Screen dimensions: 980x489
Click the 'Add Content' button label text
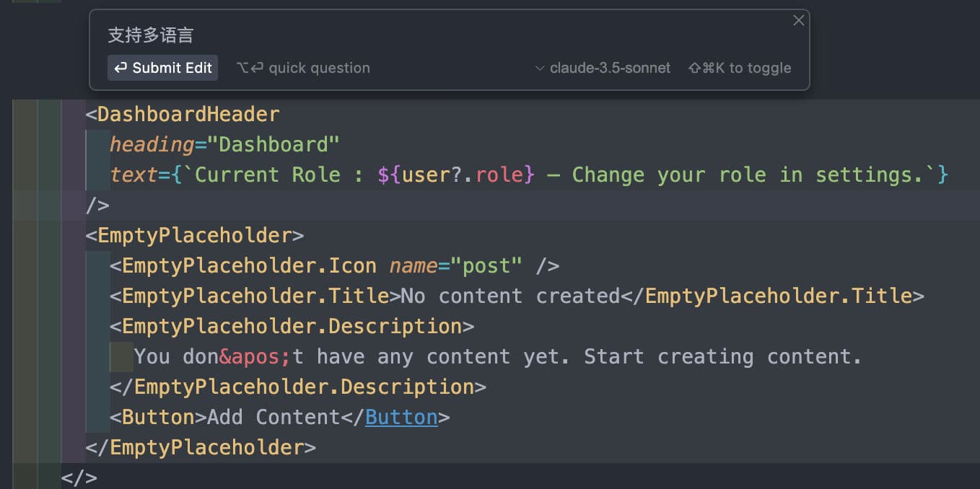[274, 417]
